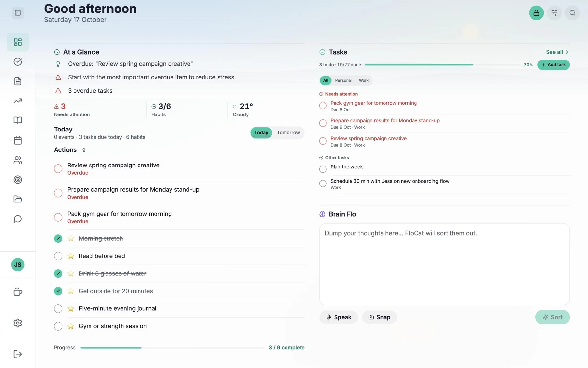Viewport: 588px width, 368px height.
Task: Uncheck the Morning stretch habit
Action: tap(58, 238)
